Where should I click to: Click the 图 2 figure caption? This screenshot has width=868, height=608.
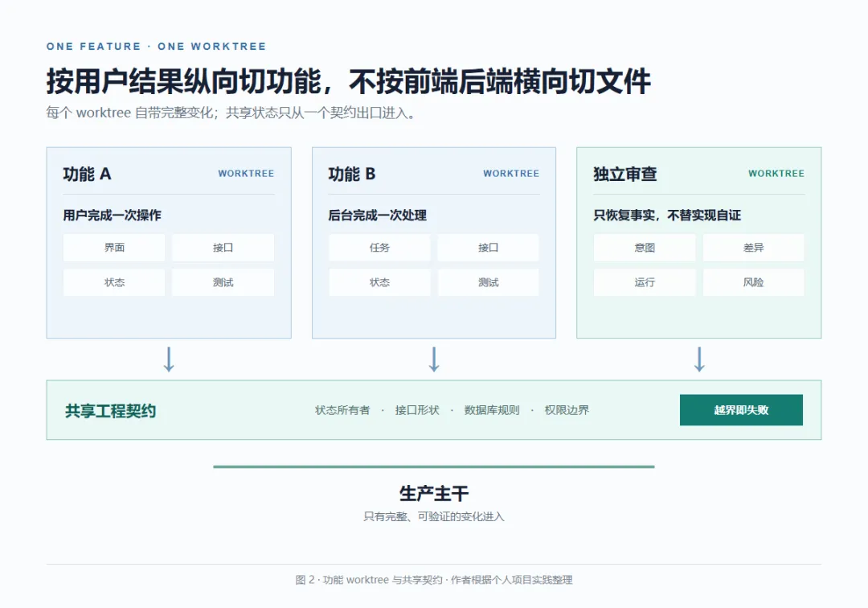pos(434,580)
